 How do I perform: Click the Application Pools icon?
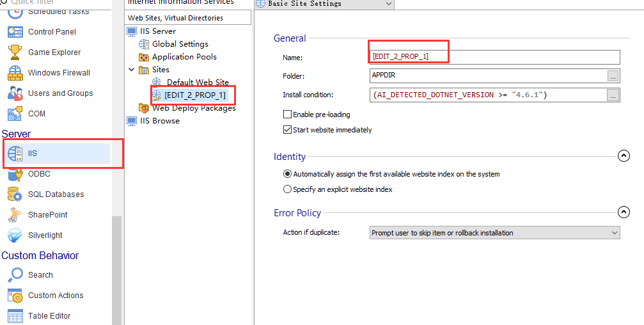point(144,57)
